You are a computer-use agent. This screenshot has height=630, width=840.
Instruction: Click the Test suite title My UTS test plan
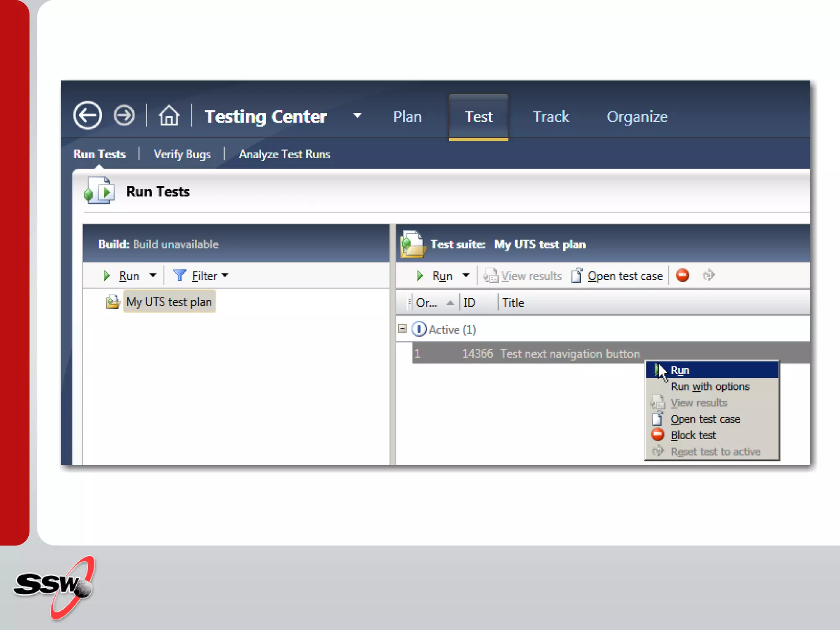click(540, 244)
